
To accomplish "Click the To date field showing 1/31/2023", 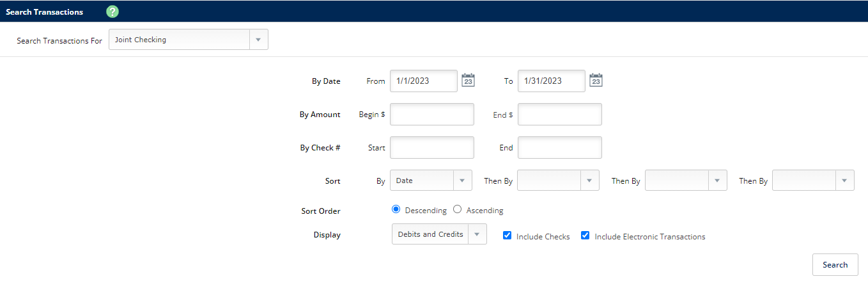I will [x=552, y=81].
